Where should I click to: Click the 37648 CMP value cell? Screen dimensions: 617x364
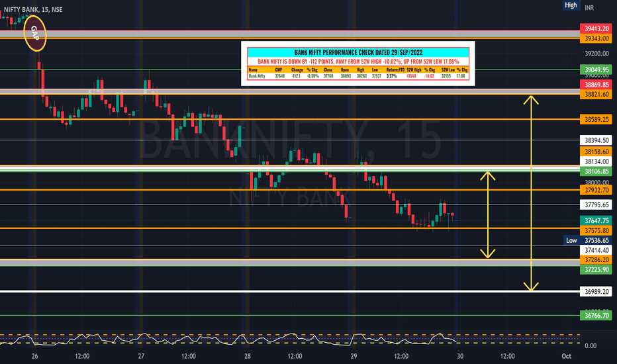click(x=280, y=76)
